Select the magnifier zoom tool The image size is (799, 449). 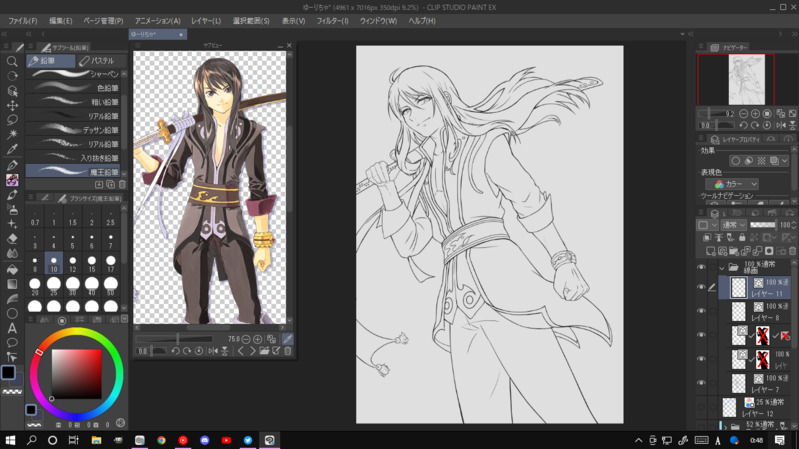pyautogui.click(x=12, y=61)
